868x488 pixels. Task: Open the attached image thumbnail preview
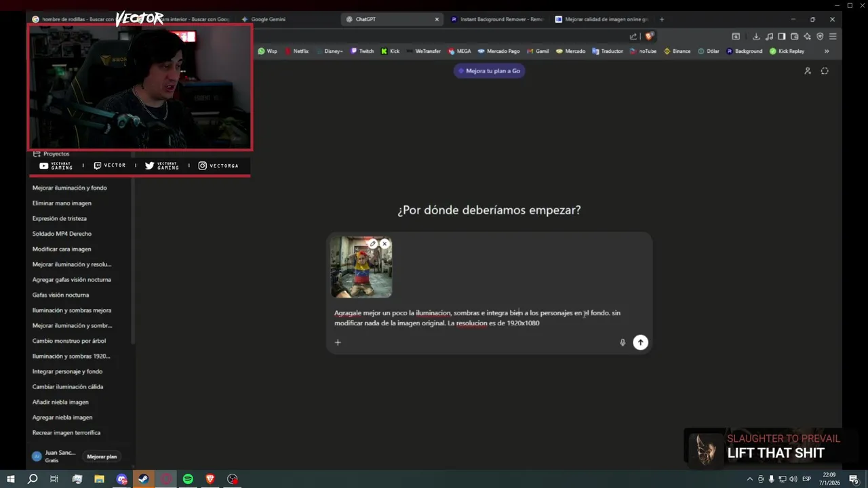coord(361,268)
